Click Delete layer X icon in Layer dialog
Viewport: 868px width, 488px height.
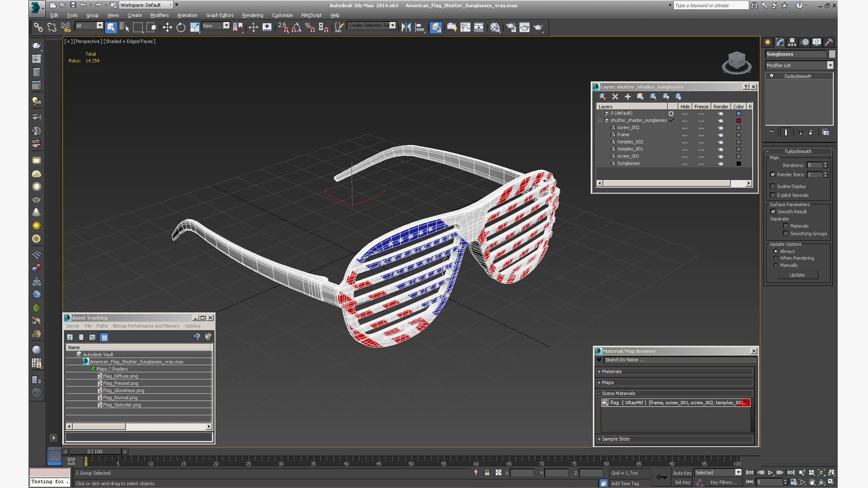click(615, 97)
